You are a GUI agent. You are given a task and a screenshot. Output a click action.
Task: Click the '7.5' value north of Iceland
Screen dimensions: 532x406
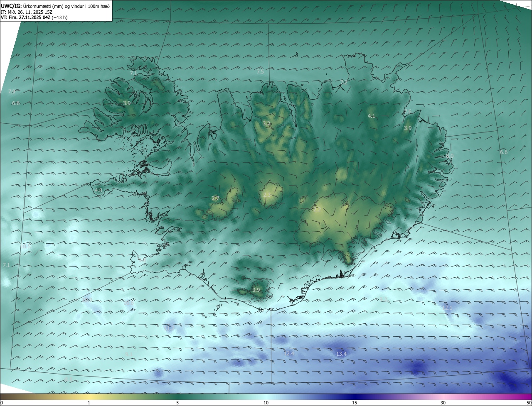(260, 72)
